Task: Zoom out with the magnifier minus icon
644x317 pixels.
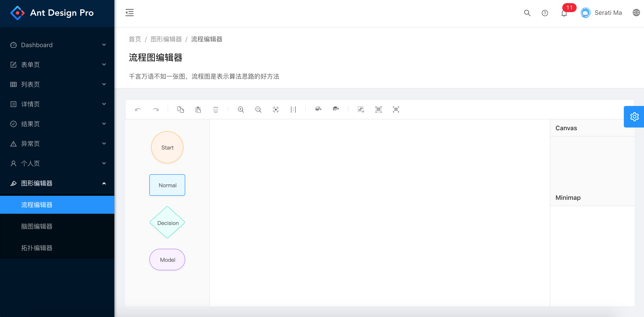Action: pyautogui.click(x=258, y=109)
